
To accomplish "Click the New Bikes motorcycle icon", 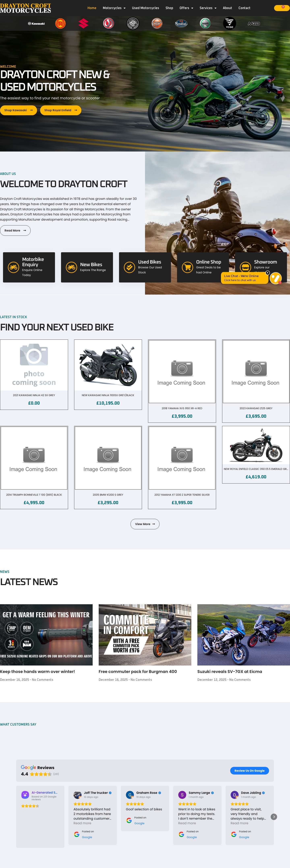I will pos(71,267).
